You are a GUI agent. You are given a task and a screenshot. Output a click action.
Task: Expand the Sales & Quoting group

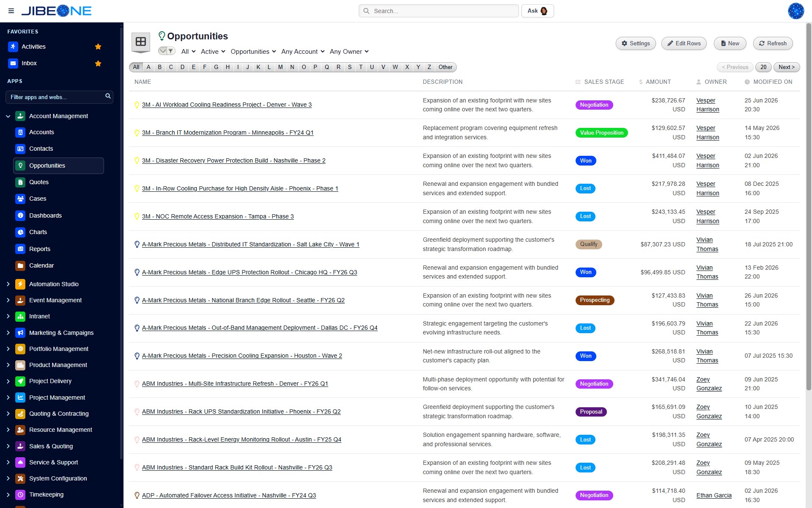[x=8, y=446]
